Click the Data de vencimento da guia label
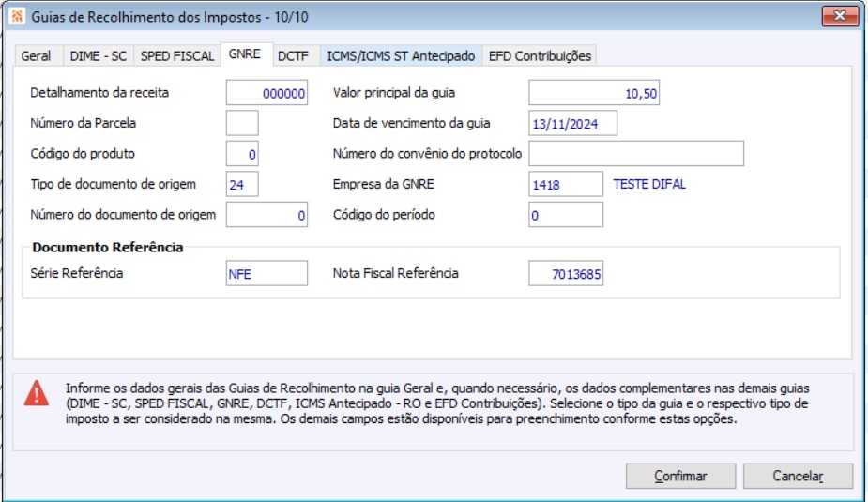 click(411, 123)
